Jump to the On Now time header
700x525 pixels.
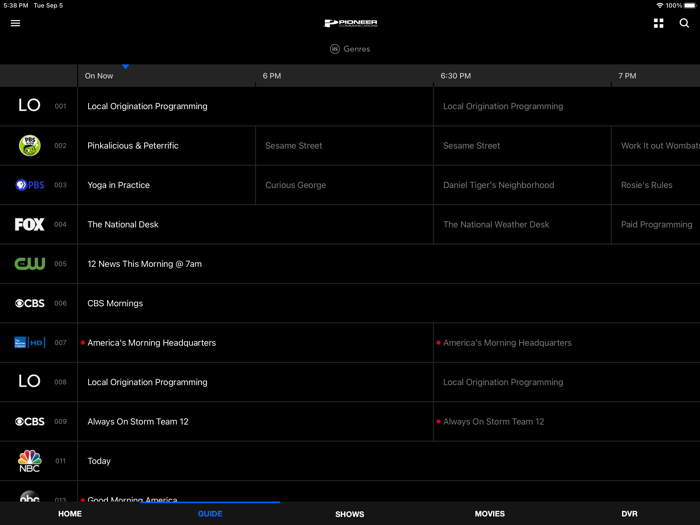[x=99, y=76]
